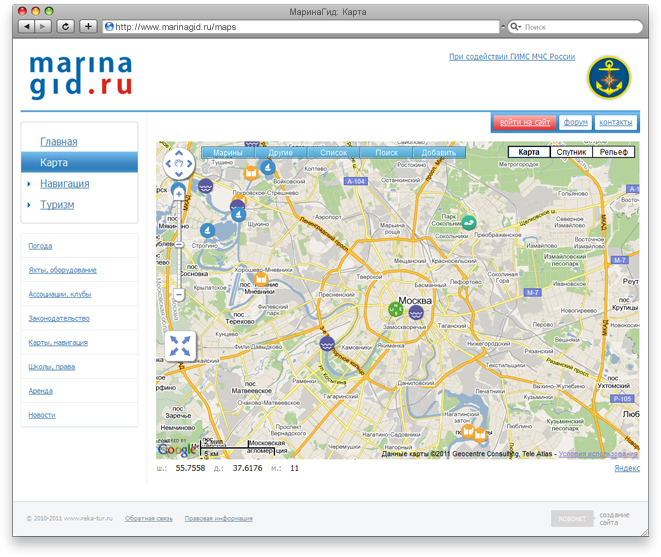661x557 pixels.
Task: Click the hand icon in the pan control
Action: [179, 163]
